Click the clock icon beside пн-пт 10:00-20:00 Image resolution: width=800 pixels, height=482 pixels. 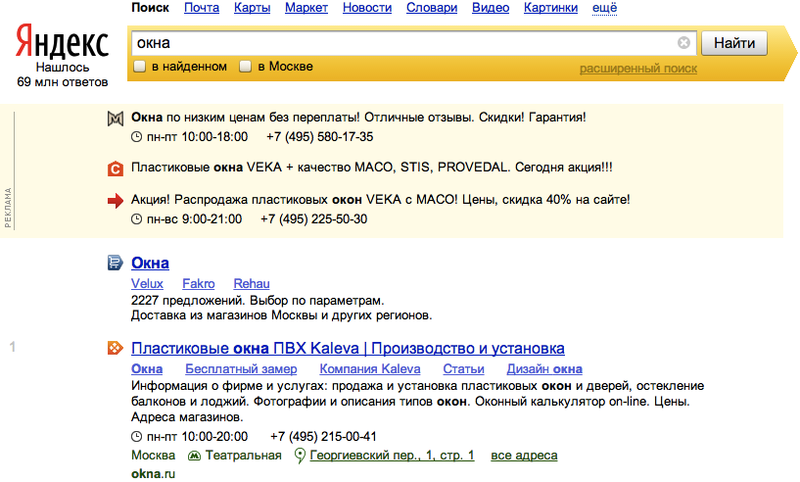(x=136, y=437)
